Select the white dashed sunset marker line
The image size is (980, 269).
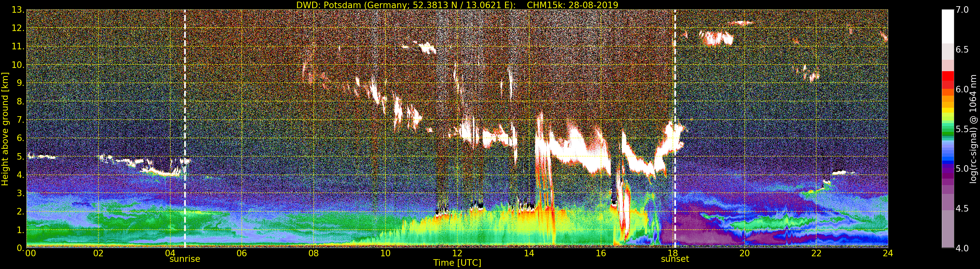click(675, 129)
